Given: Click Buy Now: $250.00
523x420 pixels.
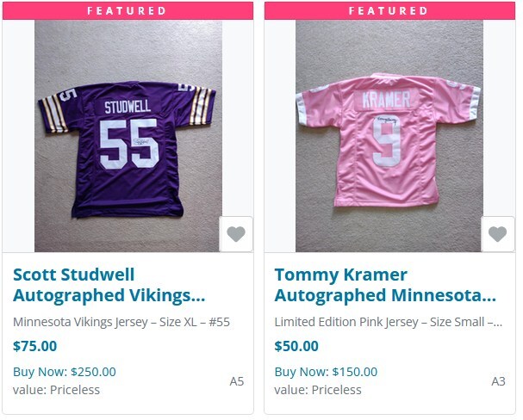Looking at the screenshot, I should point(65,372).
